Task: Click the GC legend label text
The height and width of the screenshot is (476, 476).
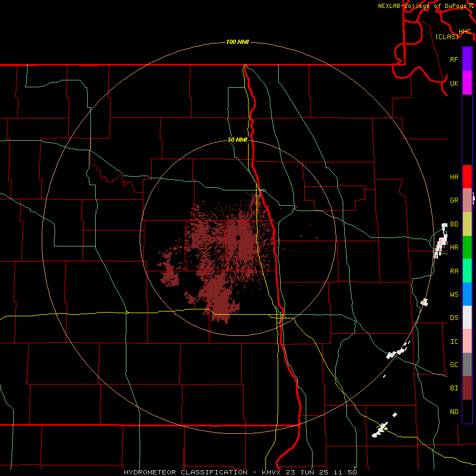Action: pyautogui.click(x=454, y=365)
